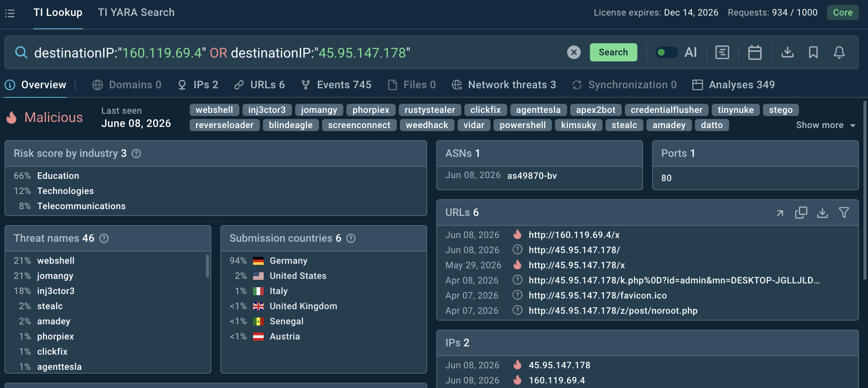The height and width of the screenshot is (388, 868).
Task: Click the green Search button
Action: point(613,52)
